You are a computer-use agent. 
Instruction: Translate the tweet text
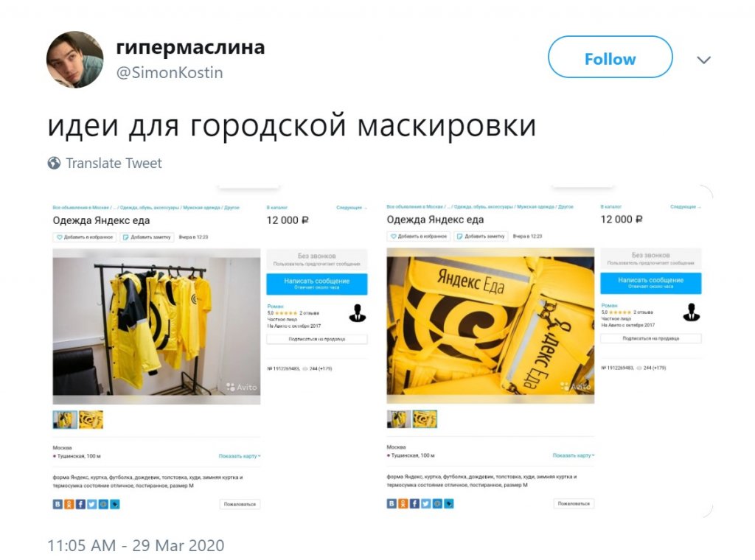point(114,163)
